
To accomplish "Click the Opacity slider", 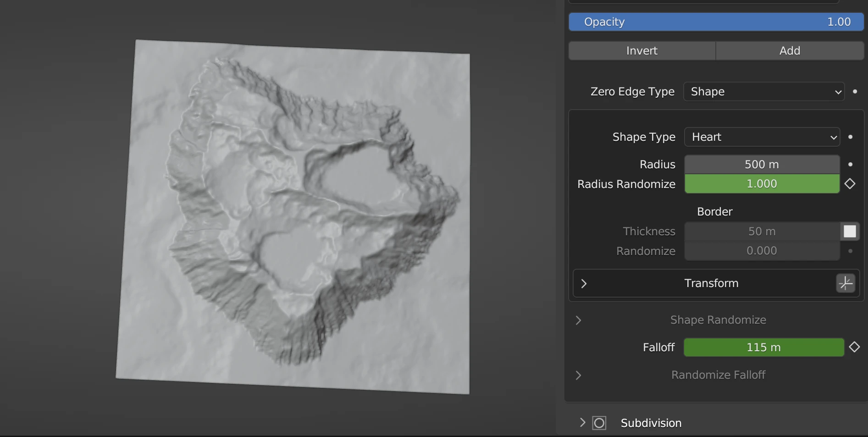I will pos(716,22).
